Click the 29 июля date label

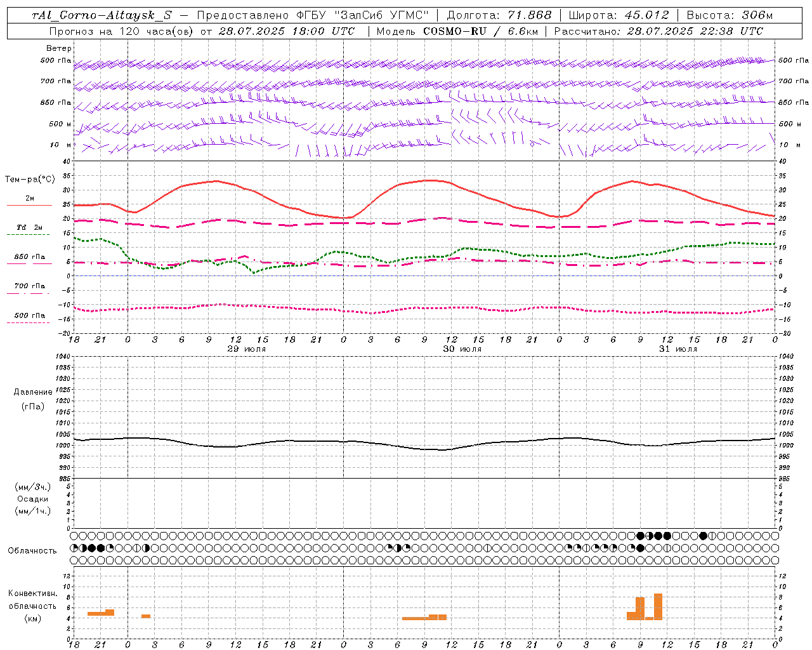pos(247,349)
